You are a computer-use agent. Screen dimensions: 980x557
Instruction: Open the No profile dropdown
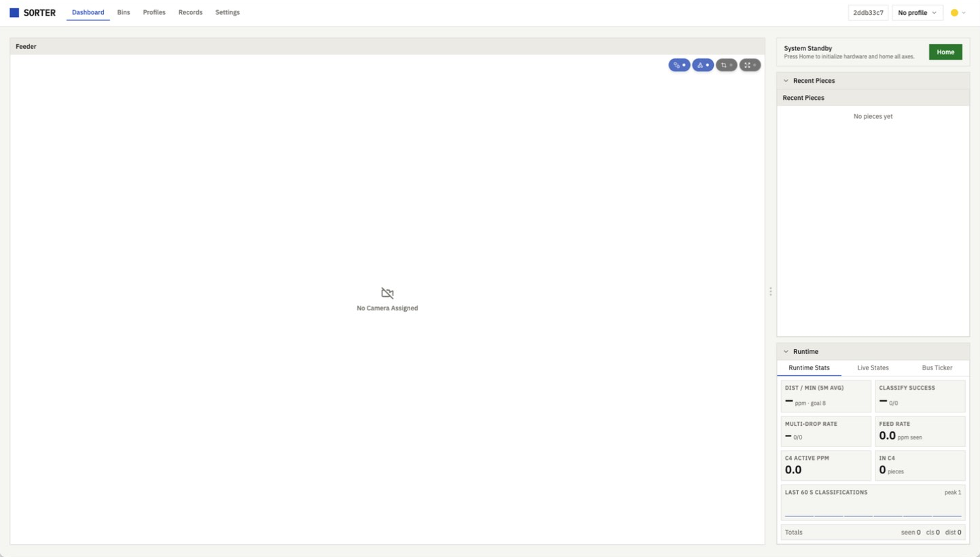pos(917,13)
